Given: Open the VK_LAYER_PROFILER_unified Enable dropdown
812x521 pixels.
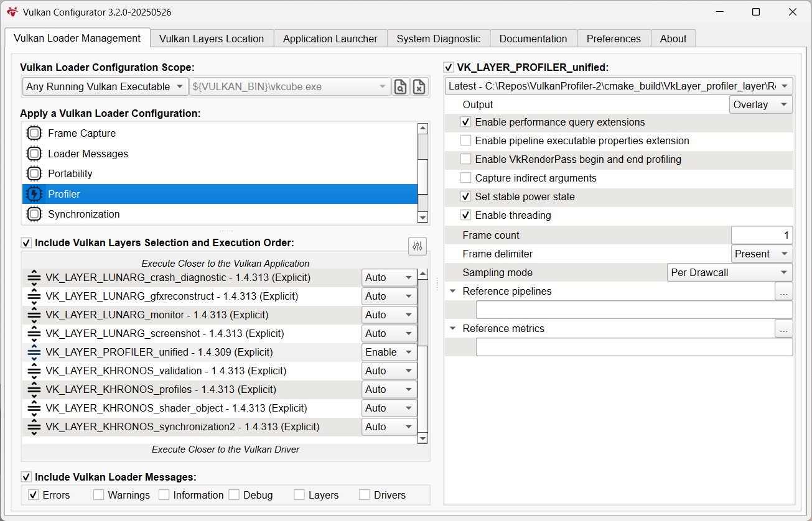Looking at the screenshot, I should tap(390, 352).
